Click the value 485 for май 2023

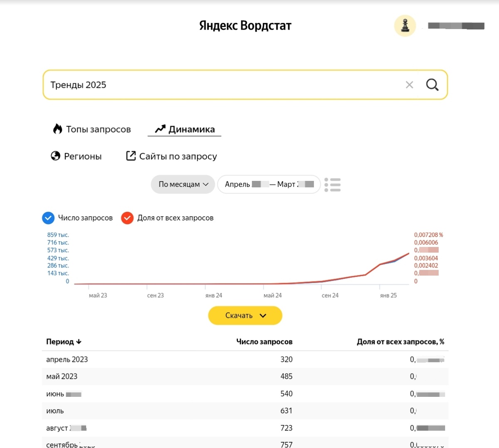click(287, 376)
